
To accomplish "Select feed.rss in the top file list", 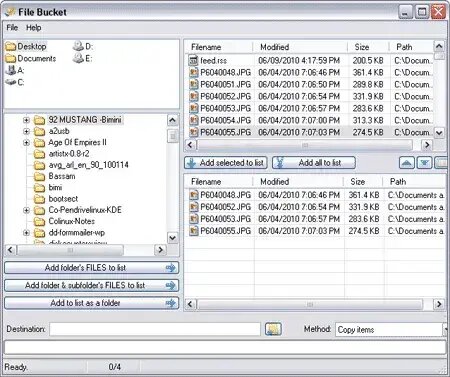I will [213, 61].
